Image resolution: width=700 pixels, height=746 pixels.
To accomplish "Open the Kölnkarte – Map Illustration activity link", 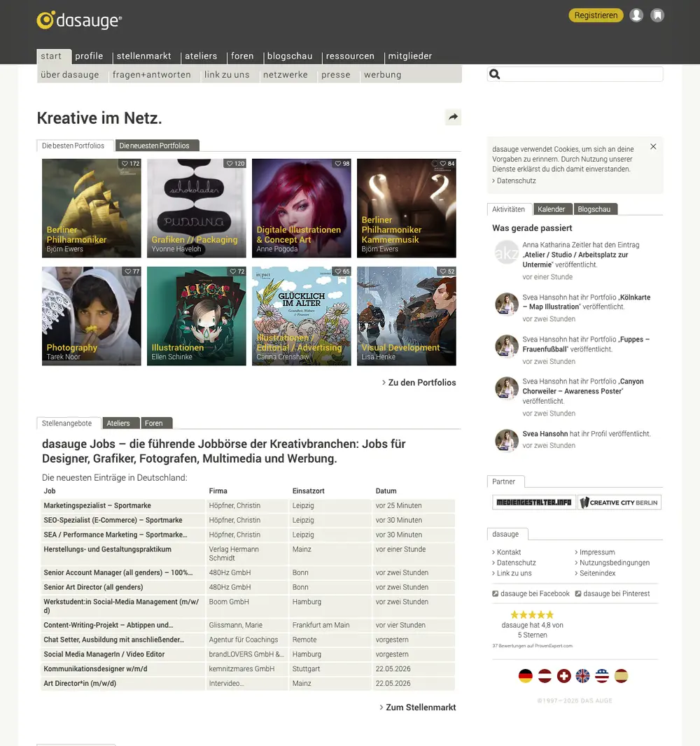I will point(587,302).
